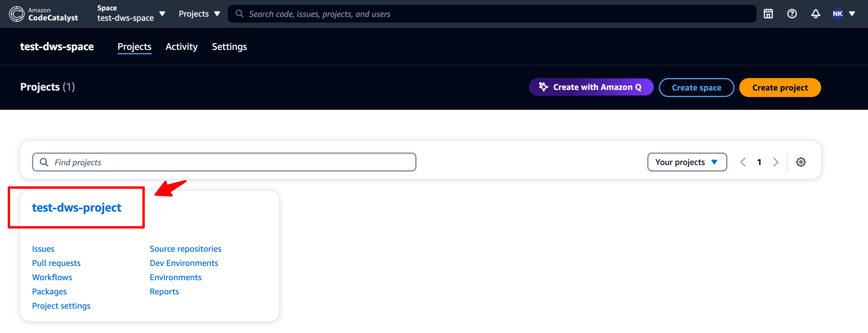Open the Packages link
The height and width of the screenshot is (333, 868).
coord(49,291)
